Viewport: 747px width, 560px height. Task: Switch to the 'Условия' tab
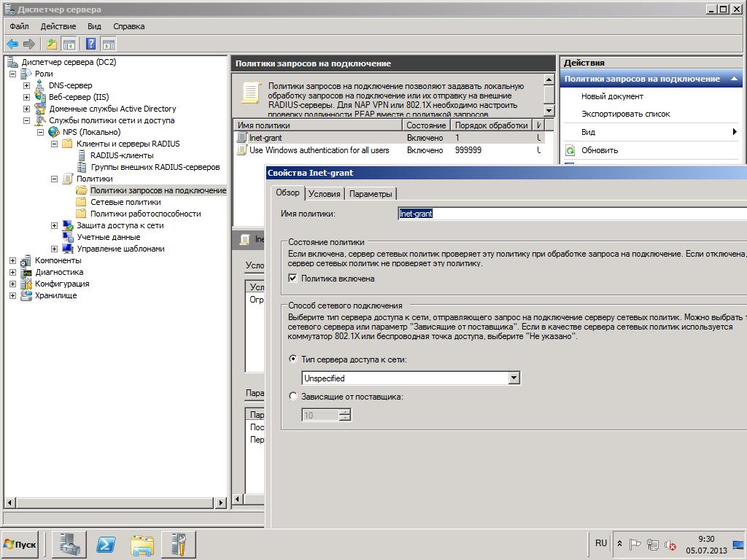tap(324, 193)
